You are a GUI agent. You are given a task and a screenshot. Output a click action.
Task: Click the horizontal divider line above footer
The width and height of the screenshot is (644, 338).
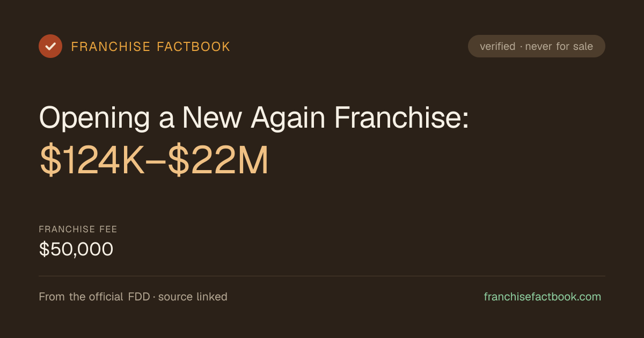coord(322,276)
